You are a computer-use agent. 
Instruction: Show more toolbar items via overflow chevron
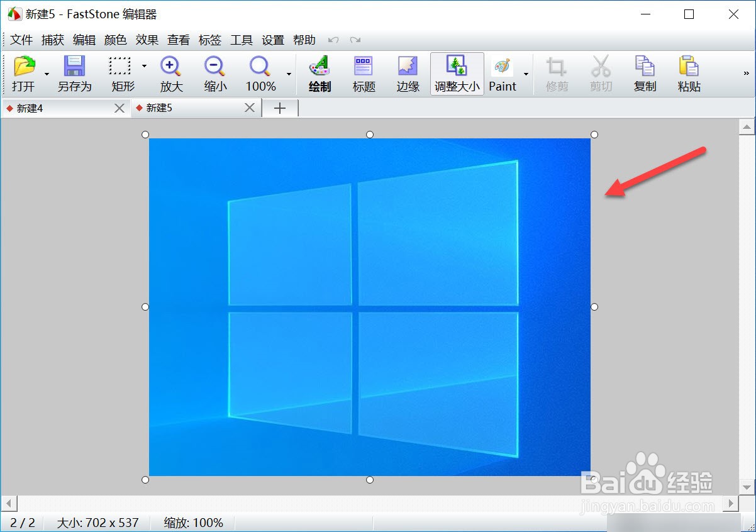point(747,73)
